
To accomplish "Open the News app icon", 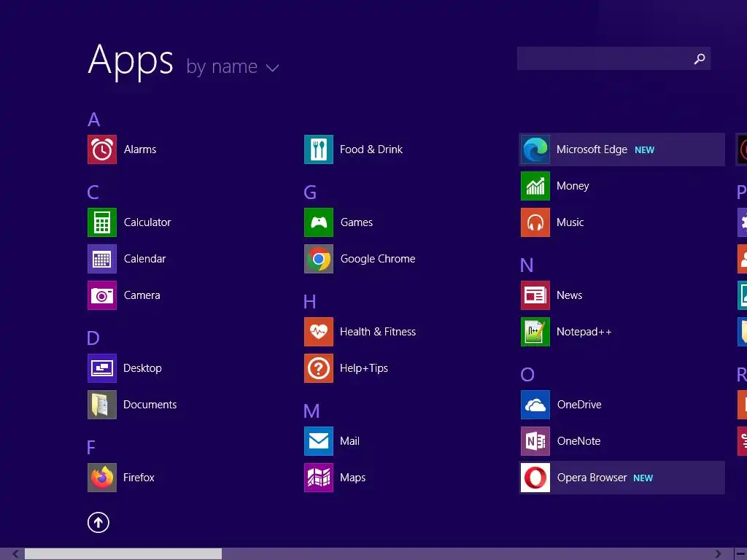I will click(535, 295).
